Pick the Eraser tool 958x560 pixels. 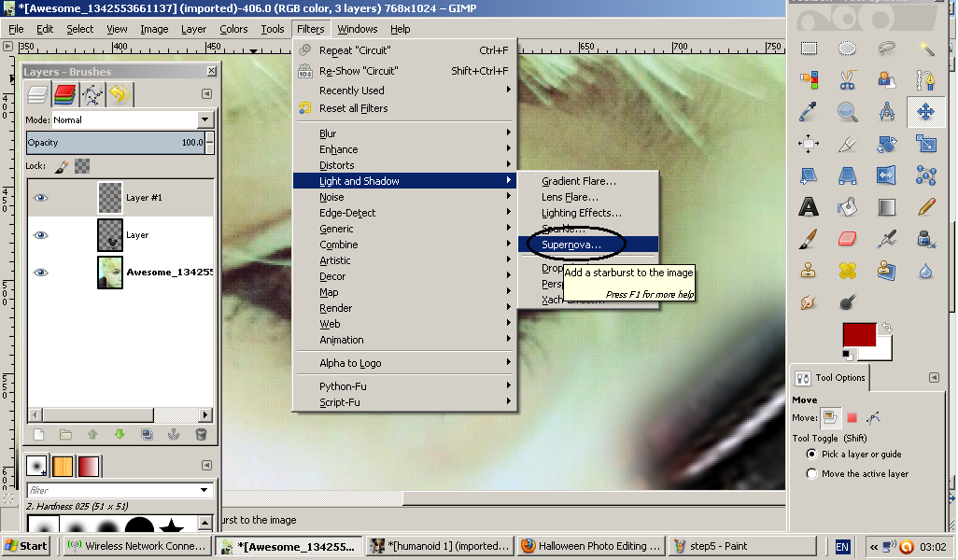848,239
